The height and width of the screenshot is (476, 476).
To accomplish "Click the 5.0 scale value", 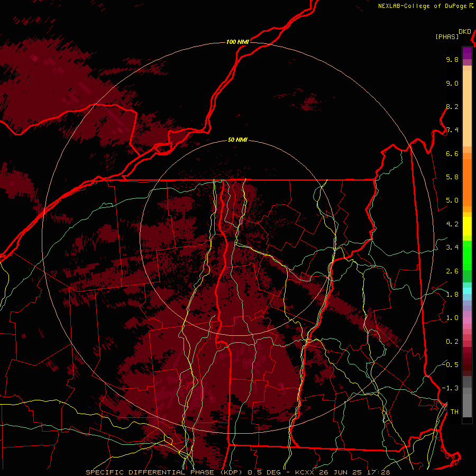I will click(452, 200).
